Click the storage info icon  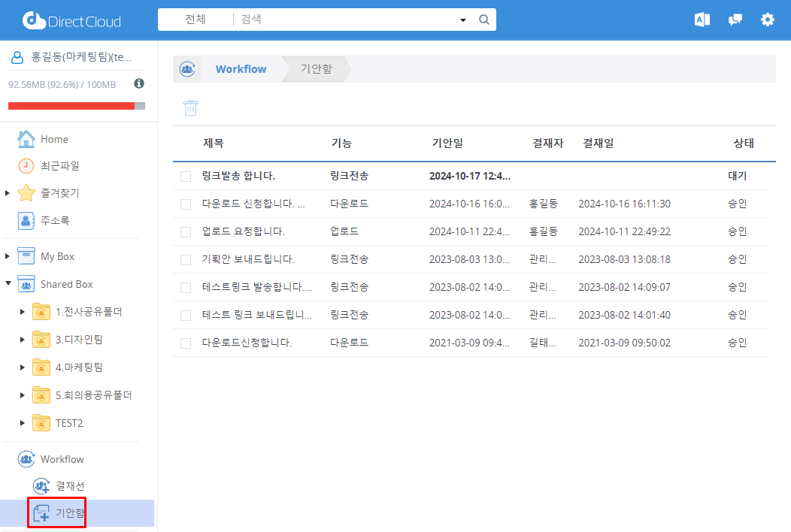[x=139, y=84]
